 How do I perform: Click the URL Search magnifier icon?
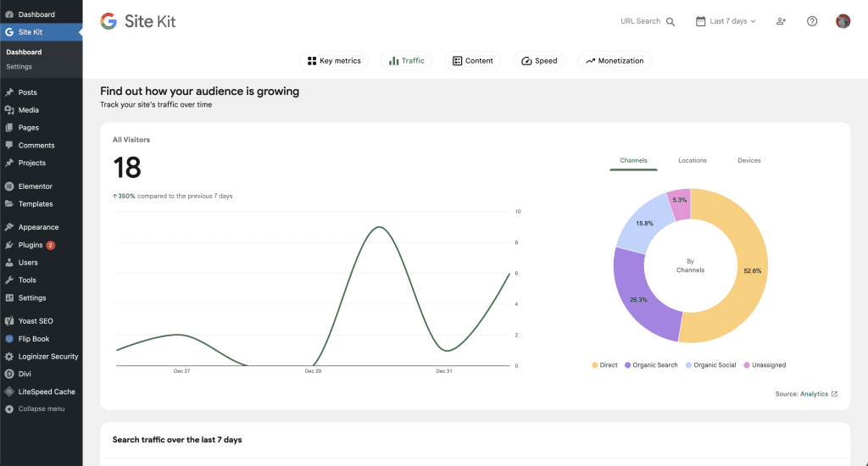[x=670, y=21]
